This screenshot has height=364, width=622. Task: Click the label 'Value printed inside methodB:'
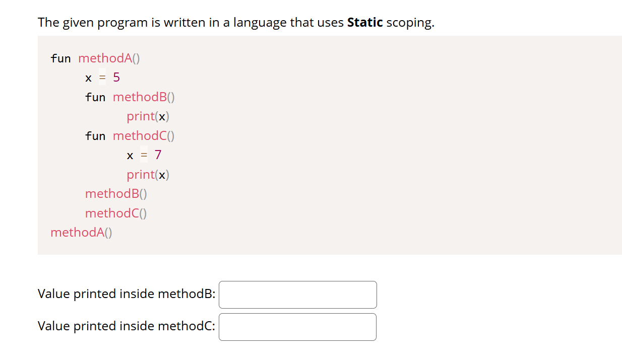click(x=127, y=294)
